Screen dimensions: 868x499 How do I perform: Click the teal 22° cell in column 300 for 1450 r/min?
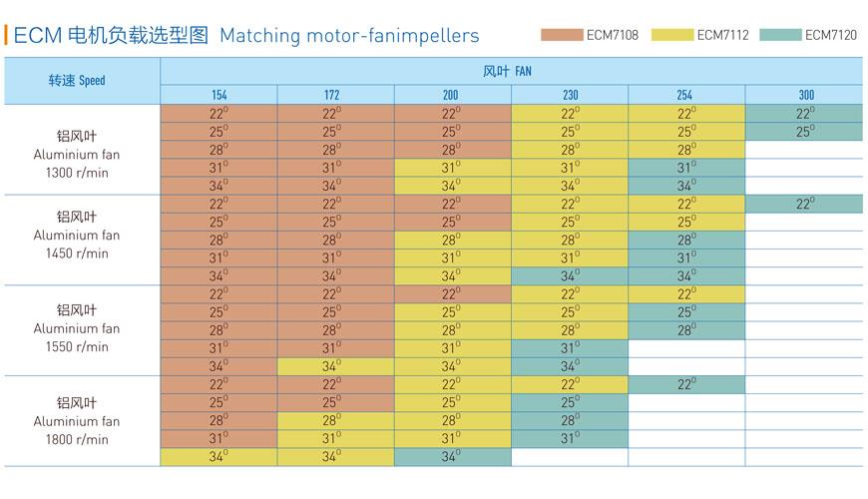tap(804, 204)
